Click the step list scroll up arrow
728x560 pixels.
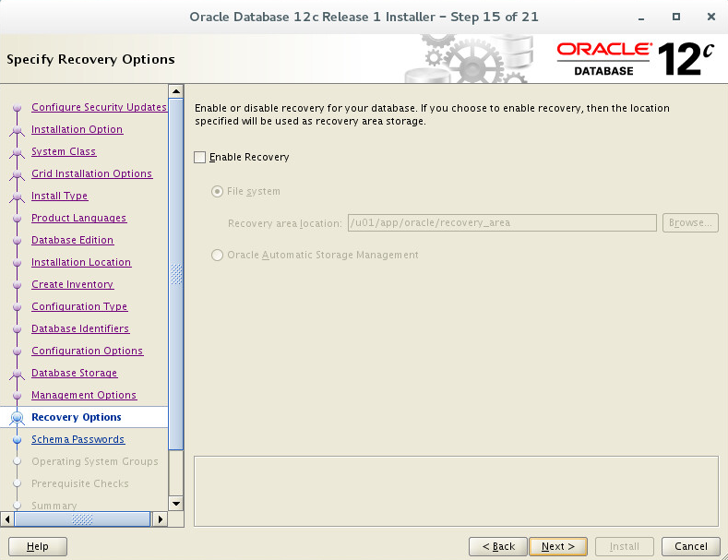176,91
